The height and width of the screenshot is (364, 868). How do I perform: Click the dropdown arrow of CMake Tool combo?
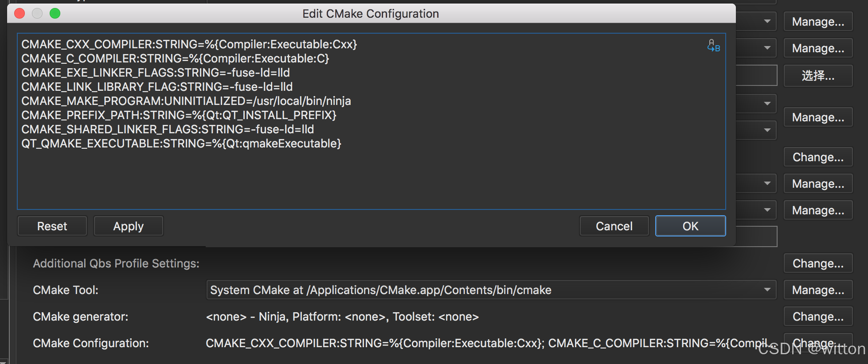tap(767, 290)
